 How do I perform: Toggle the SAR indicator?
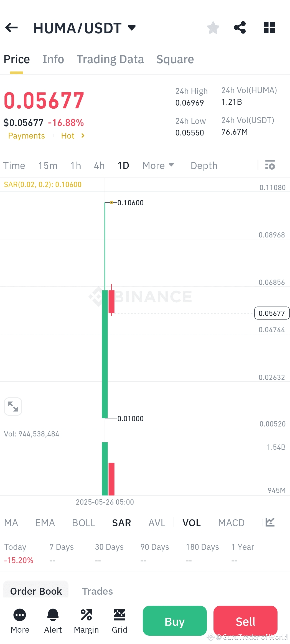click(x=121, y=523)
